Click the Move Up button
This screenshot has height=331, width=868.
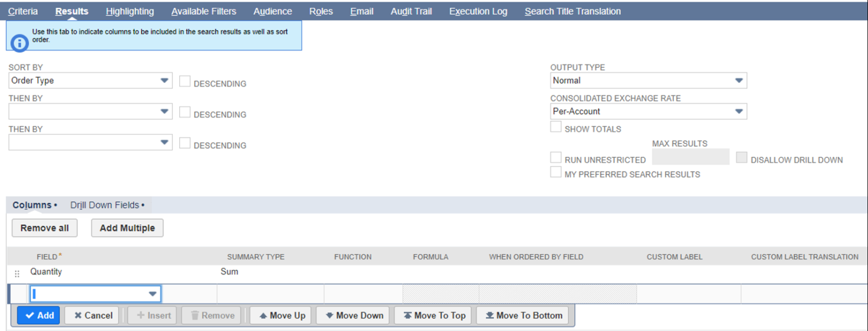click(281, 316)
